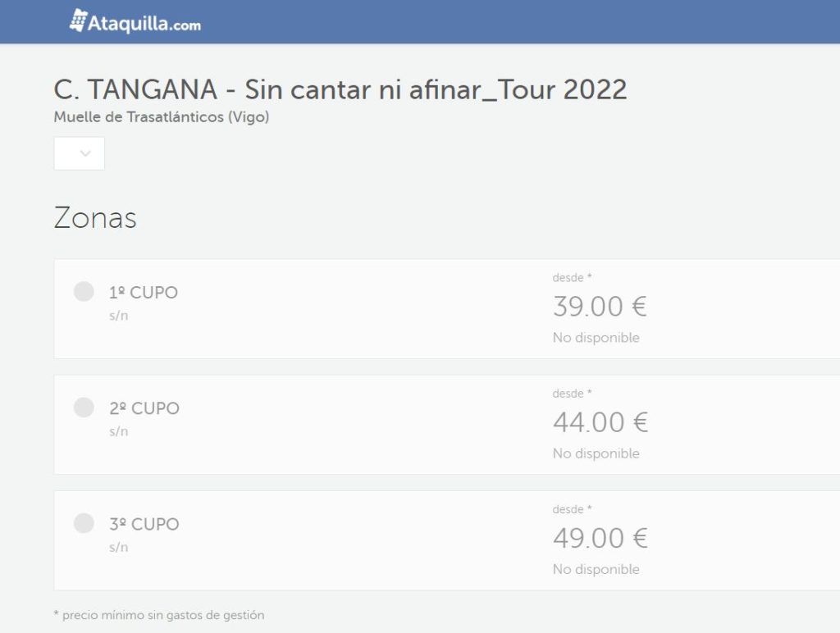This screenshot has width=840, height=633.
Task: Select the 2º CUPO radio button
Action: click(x=84, y=407)
